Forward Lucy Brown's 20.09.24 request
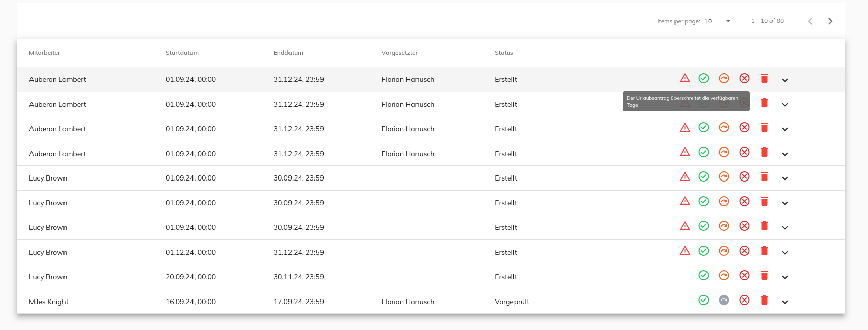This screenshot has width=868, height=330. [x=724, y=275]
